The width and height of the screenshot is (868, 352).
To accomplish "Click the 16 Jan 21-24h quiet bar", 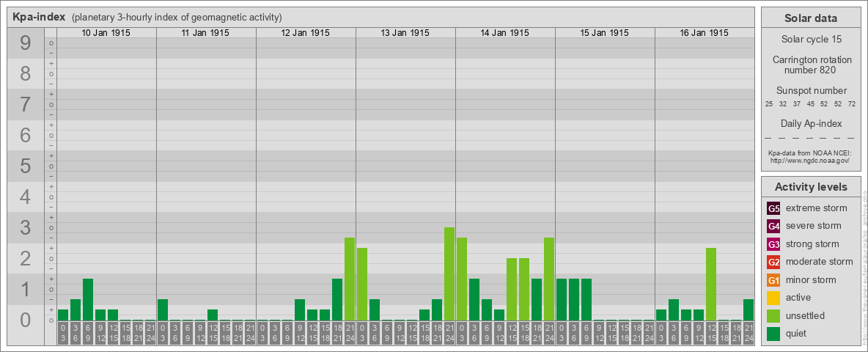I will (x=748, y=310).
